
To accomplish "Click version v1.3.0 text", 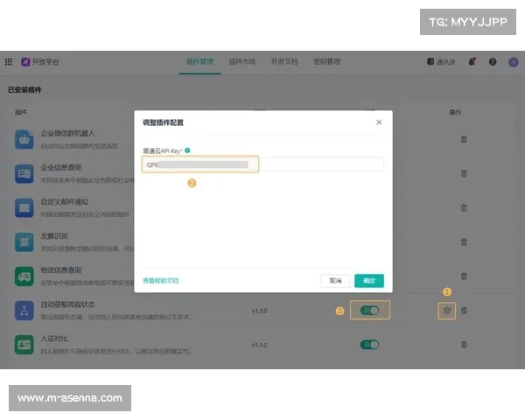I will coord(260,311).
